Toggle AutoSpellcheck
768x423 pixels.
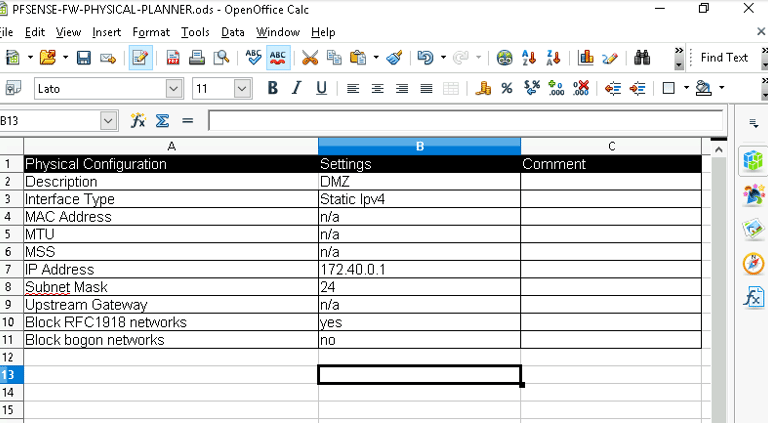[x=278, y=58]
